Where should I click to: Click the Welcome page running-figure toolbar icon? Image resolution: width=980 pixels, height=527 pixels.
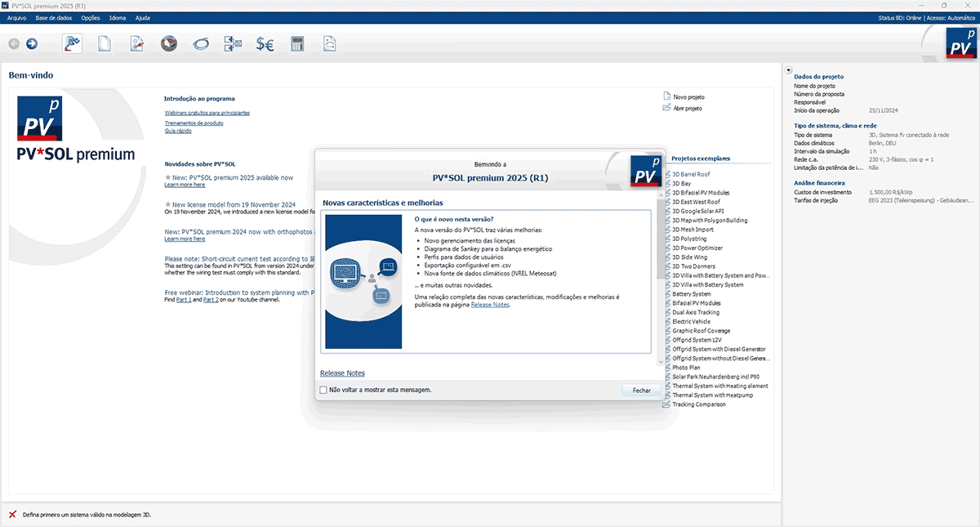(x=73, y=44)
